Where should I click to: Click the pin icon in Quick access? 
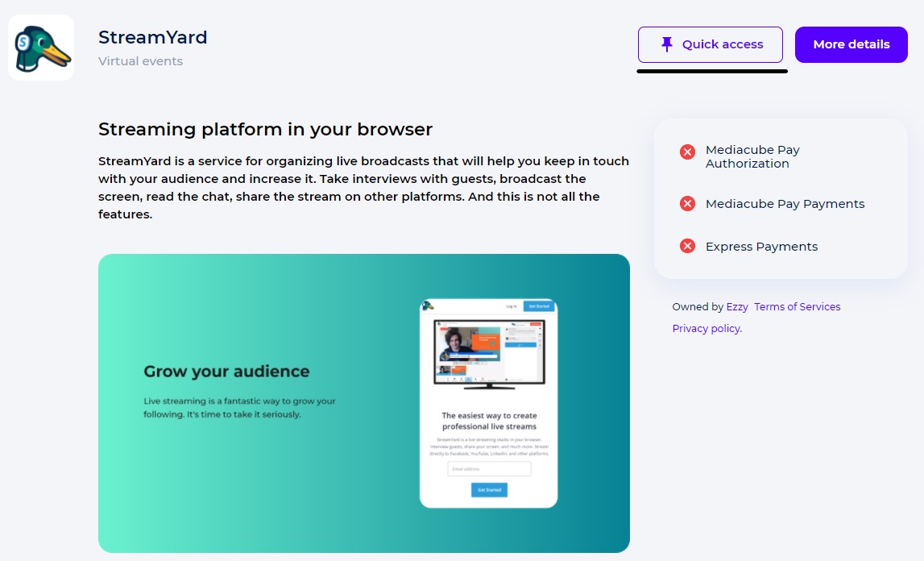(x=666, y=44)
